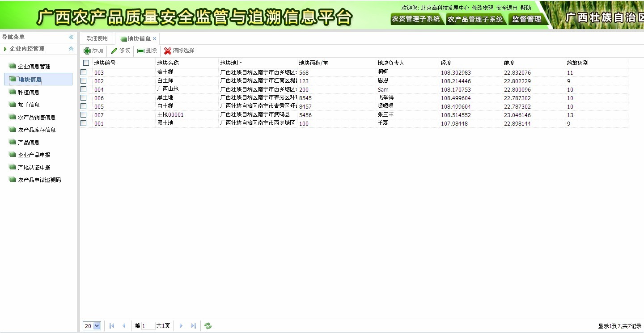Click the 安全退出 logout link
Image resolution: width=644 pixels, height=333 pixels.
(507, 8)
